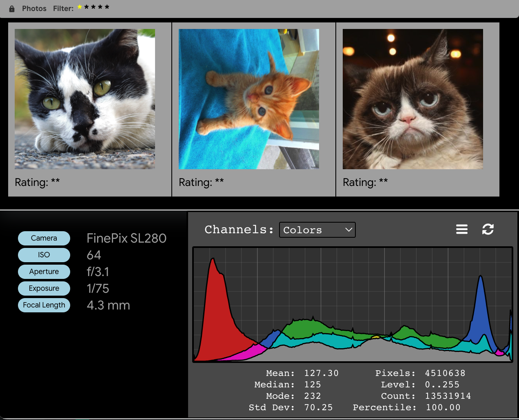Open the histogram hamburger menu
The height and width of the screenshot is (420, 519).
coord(461,229)
